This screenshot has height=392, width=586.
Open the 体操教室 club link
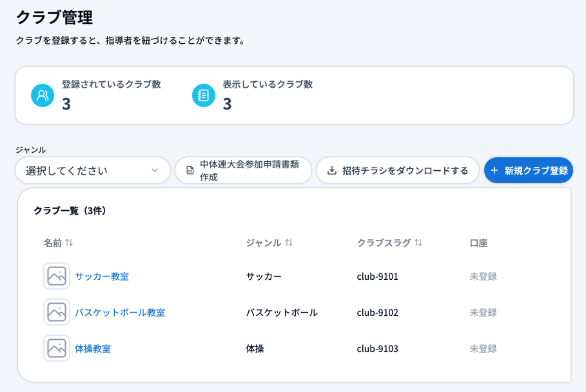[x=93, y=348]
